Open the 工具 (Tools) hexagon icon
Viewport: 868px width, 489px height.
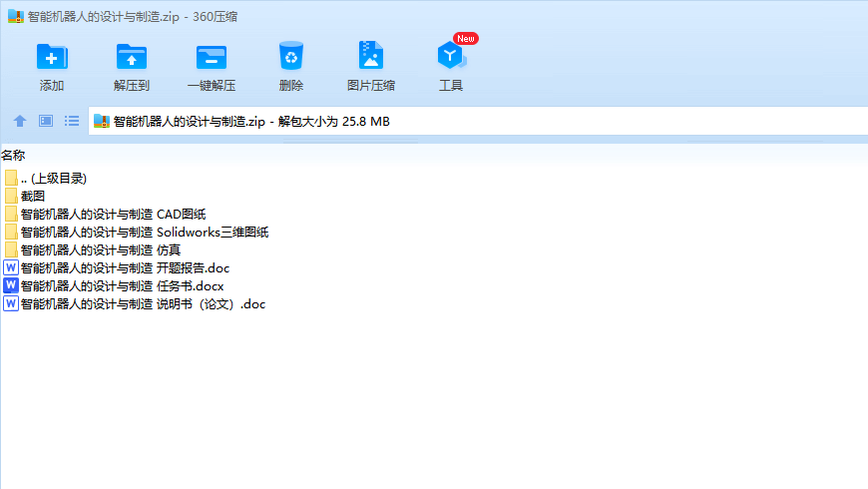click(x=451, y=55)
